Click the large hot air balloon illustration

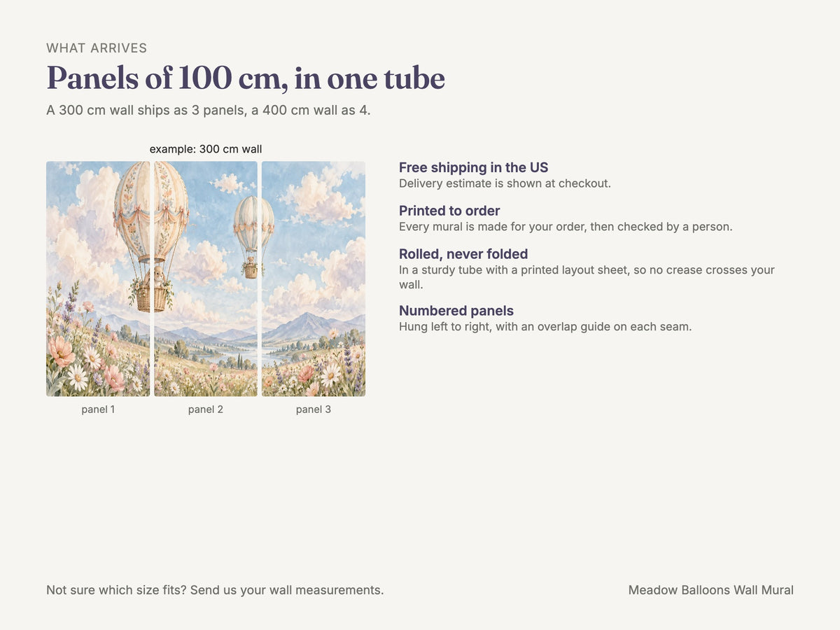[151, 237]
